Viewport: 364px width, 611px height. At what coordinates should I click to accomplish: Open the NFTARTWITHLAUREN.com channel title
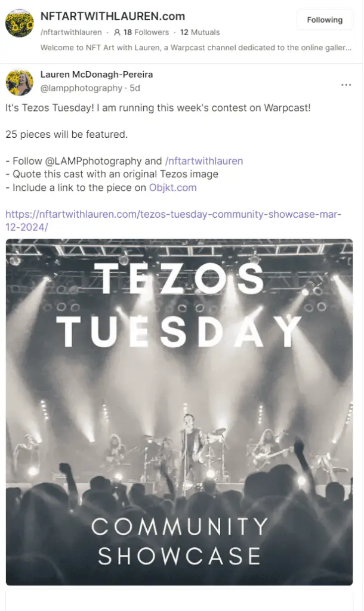coord(113,16)
